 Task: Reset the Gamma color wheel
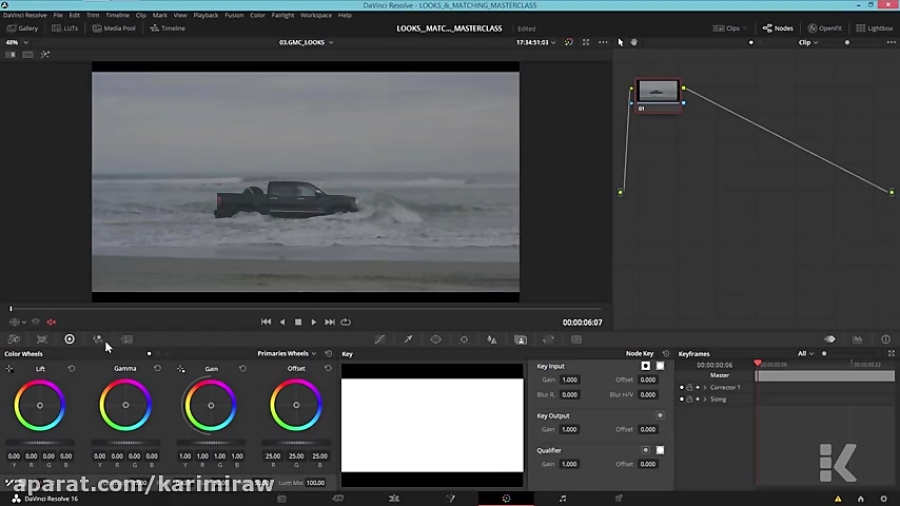[x=157, y=368]
